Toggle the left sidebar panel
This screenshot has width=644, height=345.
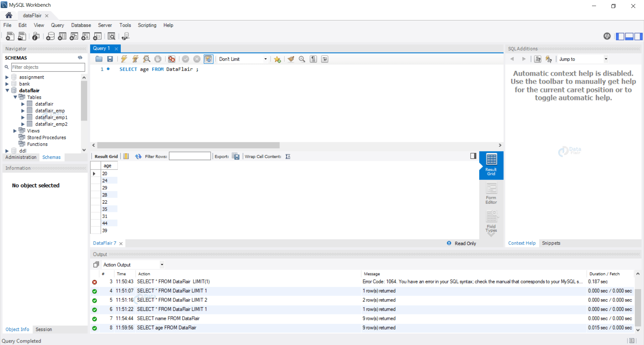coord(620,36)
